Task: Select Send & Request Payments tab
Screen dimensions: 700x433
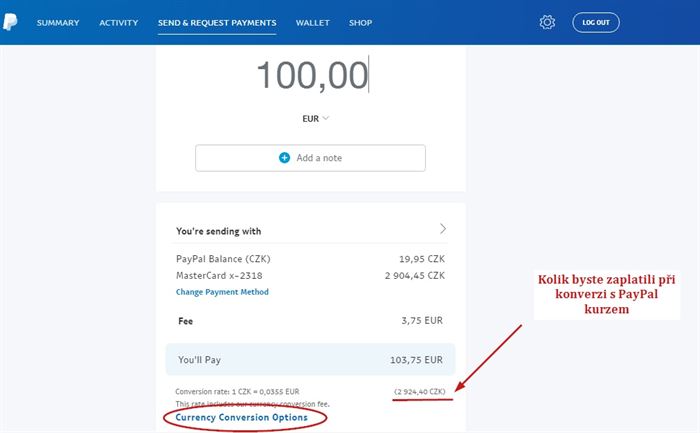Action: [x=217, y=23]
